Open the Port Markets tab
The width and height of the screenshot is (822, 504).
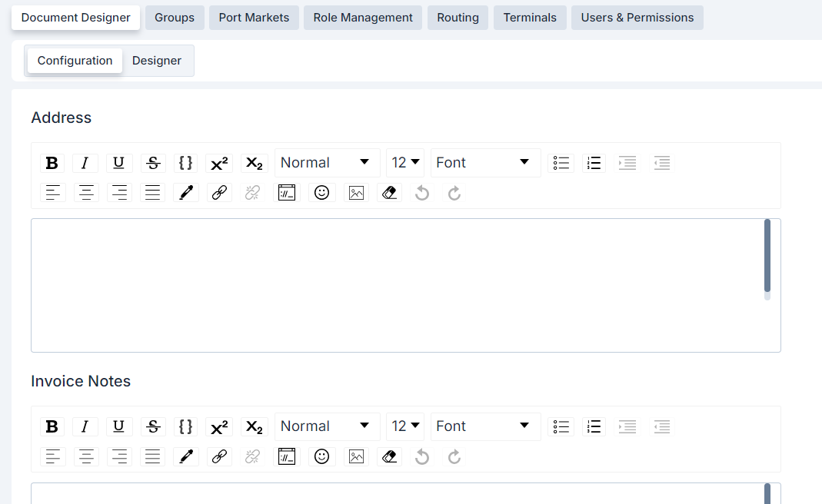254,18
